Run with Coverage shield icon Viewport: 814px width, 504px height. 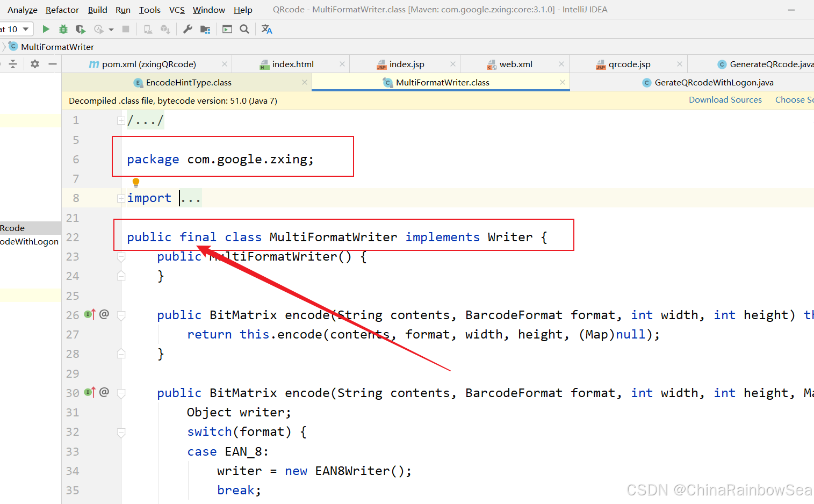tap(81, 29)
